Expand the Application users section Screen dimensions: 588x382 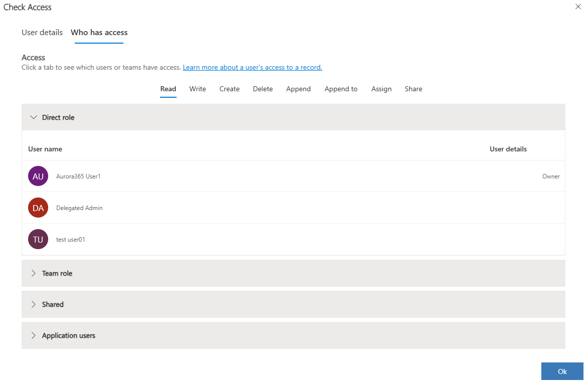coord(34,335)
